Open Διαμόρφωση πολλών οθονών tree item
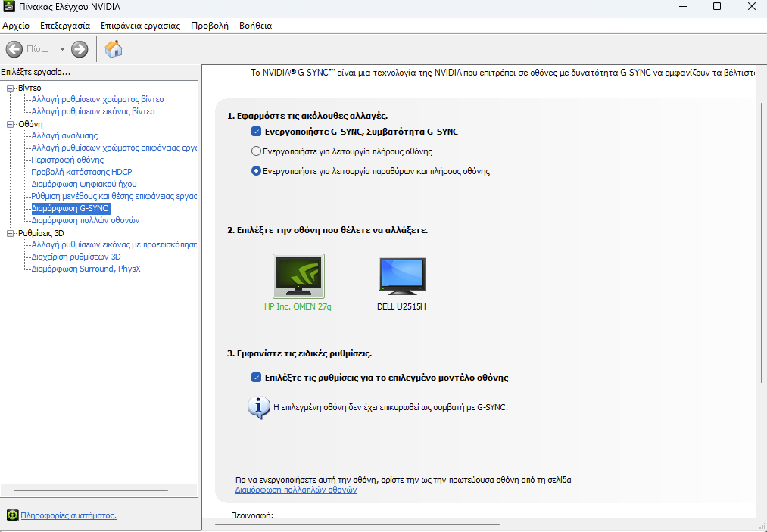This screenshot has height=532, width=767. coord(86,220)
